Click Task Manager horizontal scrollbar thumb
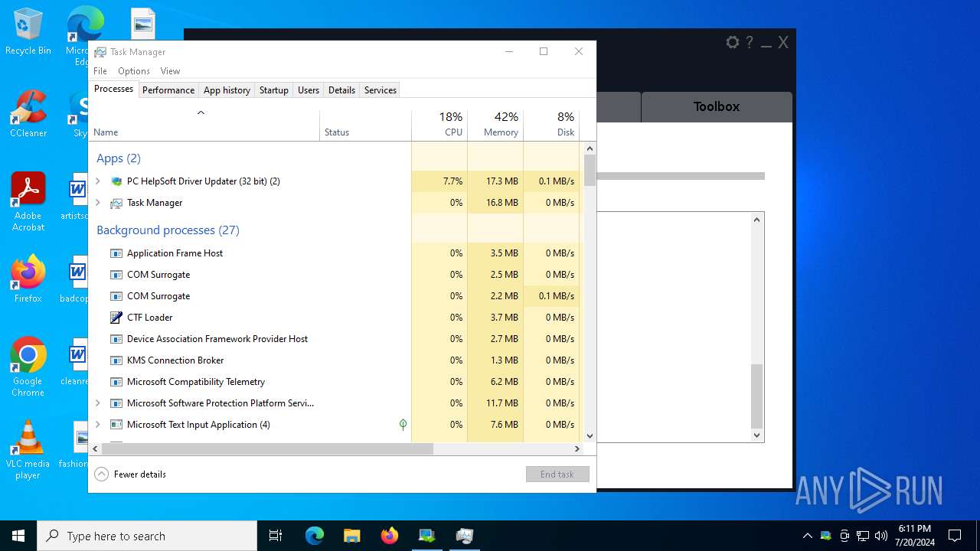This screenshot has height=551, width=980. point(267,449)
